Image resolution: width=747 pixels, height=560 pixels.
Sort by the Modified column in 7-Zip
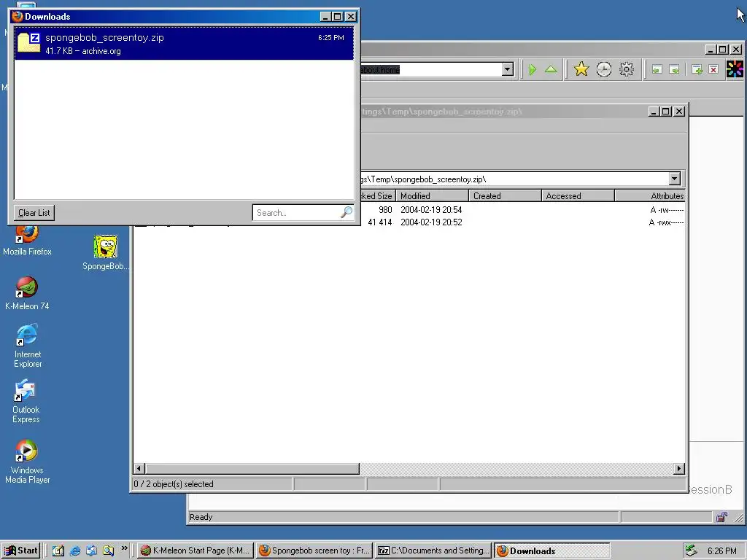[x=432, y=195]
